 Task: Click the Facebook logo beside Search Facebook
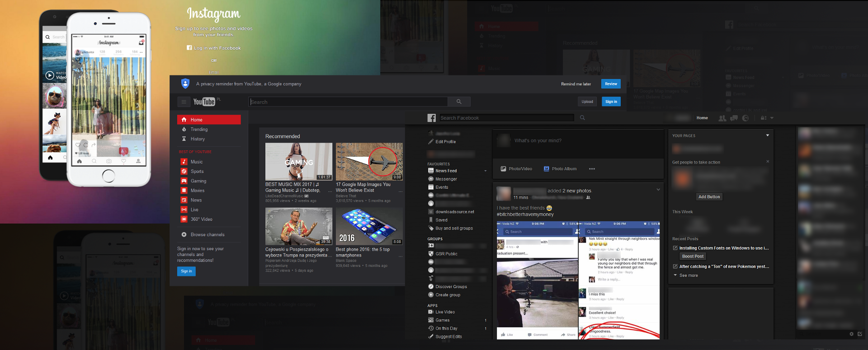pyautogui.click(x=432, y=118)
